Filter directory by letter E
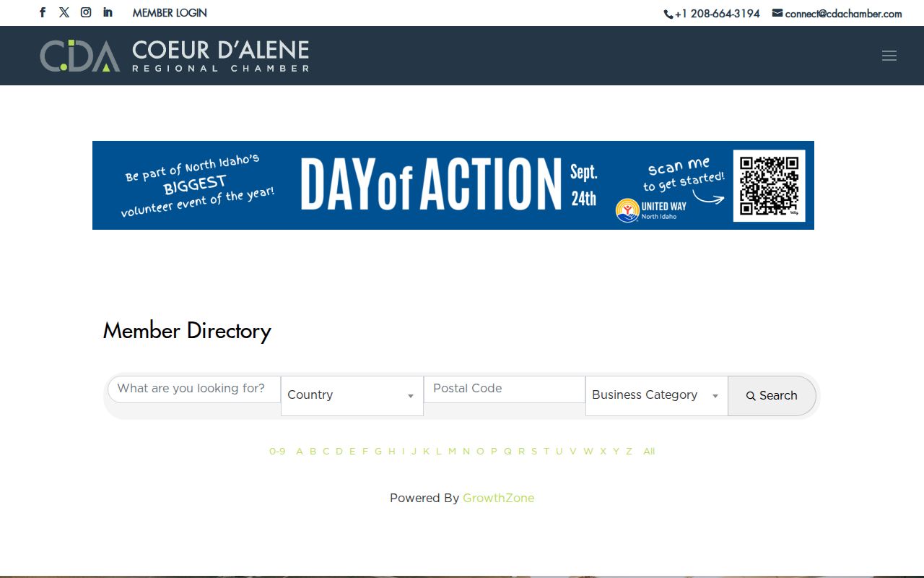 pos(352,452)
